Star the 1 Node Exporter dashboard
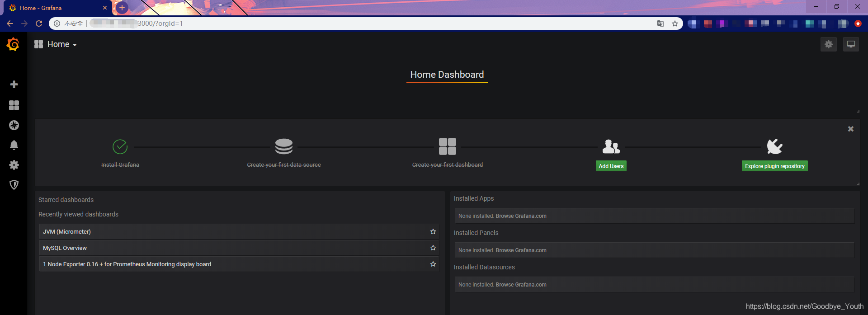The height and width of the screenshot is (315, 868). [x=433, y=264]
